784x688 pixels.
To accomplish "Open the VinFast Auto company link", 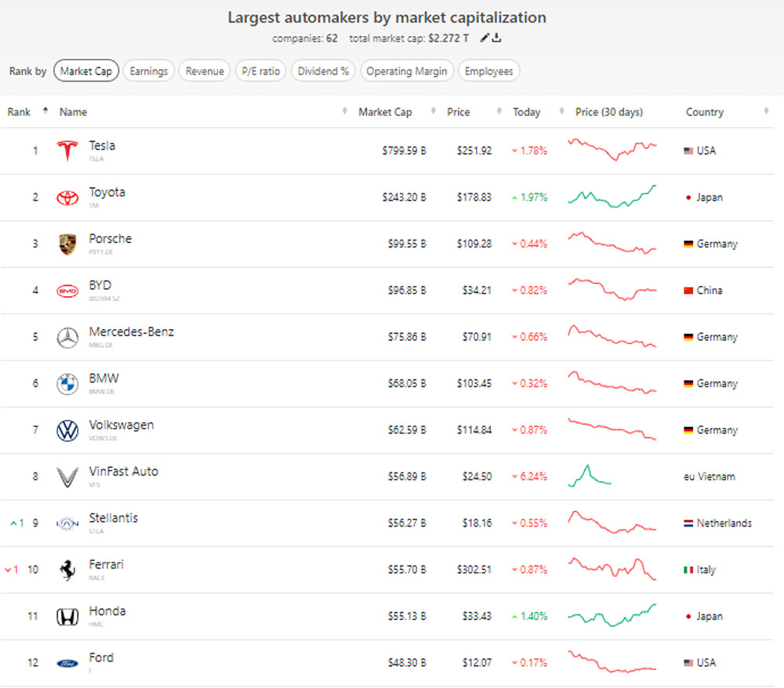I will (123, 472).
